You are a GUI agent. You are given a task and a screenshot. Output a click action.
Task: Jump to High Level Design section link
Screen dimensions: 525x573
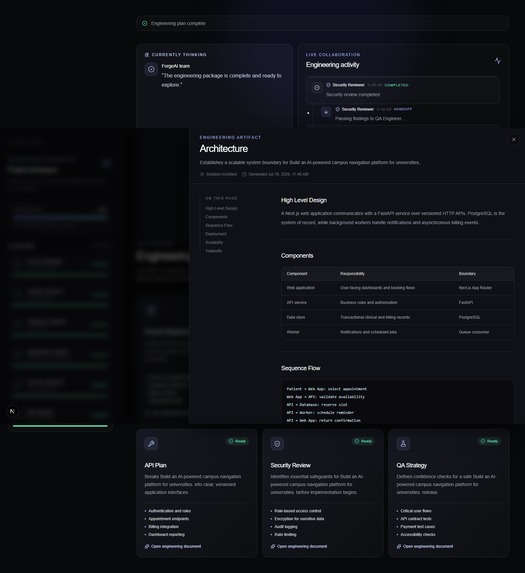(221, 208)
